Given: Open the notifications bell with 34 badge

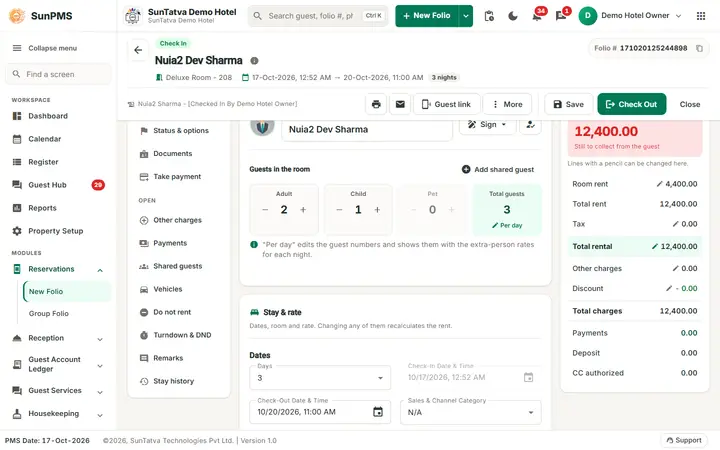Looking at the screenshot, I should click(x=537, y=16).
